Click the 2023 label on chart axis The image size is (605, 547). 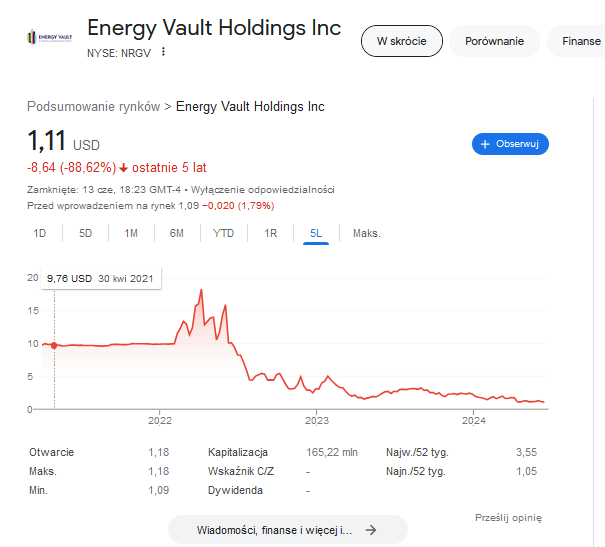317,420
